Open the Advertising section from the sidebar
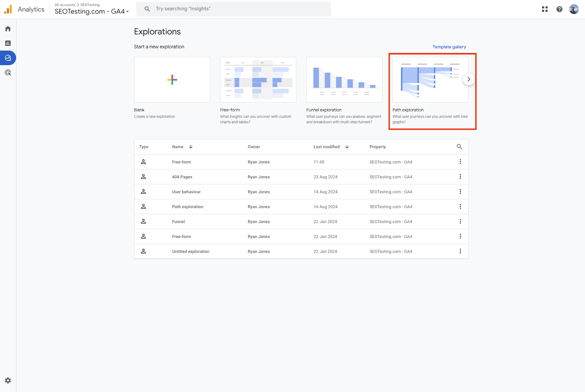This screenshot has width=585, height=392. (8, 72)
